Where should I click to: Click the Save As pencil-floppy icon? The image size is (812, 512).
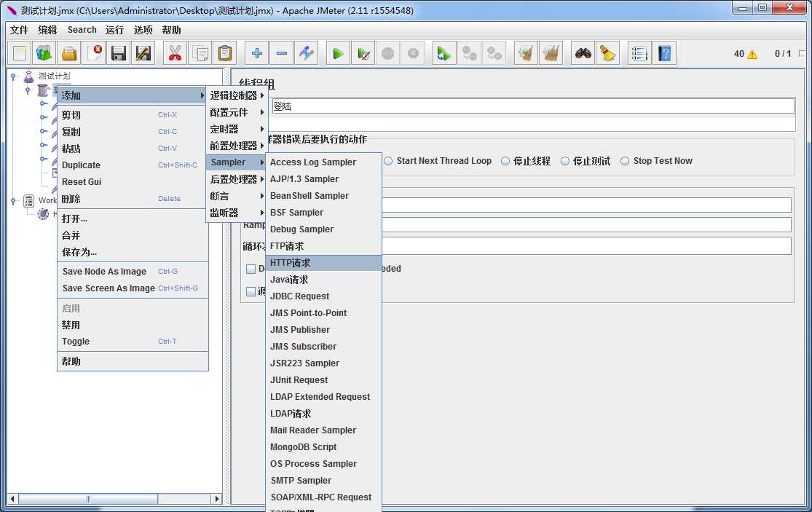(x=143, y=53)
